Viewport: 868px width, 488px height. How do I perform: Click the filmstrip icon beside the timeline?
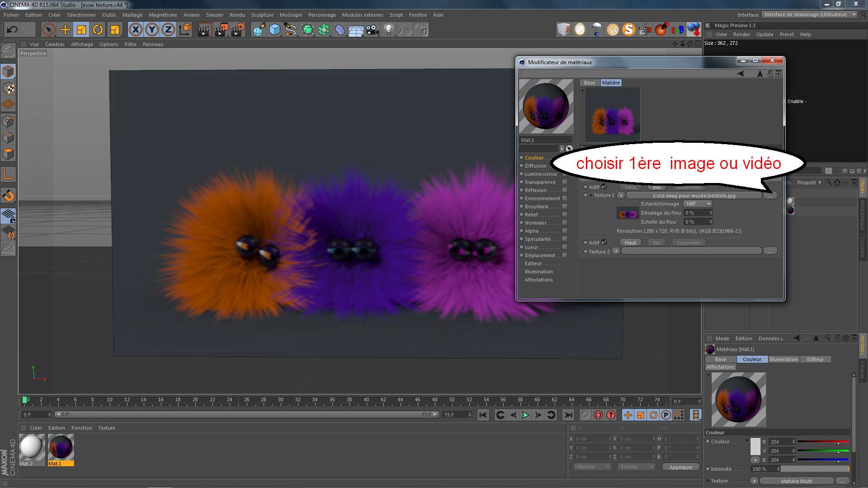pos(696,415)
